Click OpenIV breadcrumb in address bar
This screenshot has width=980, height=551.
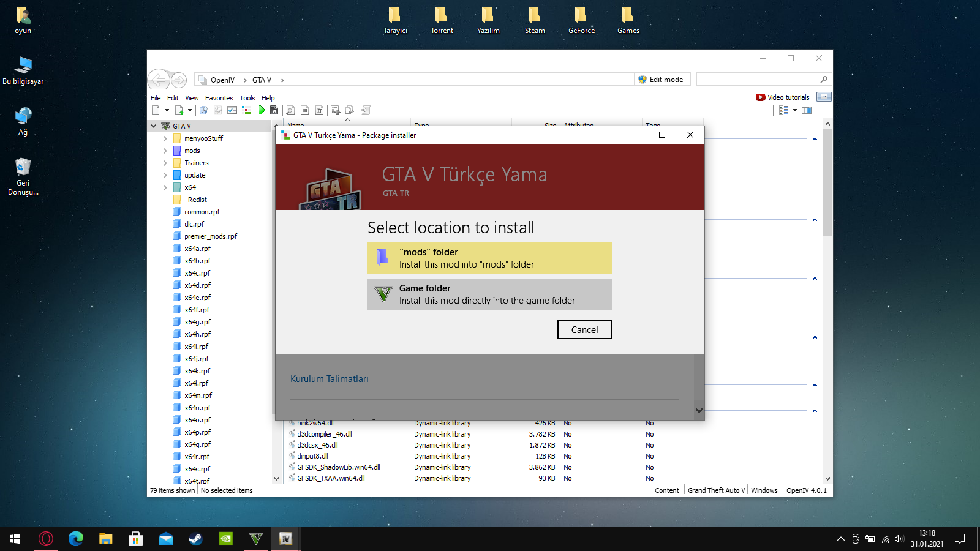(222, 80)
